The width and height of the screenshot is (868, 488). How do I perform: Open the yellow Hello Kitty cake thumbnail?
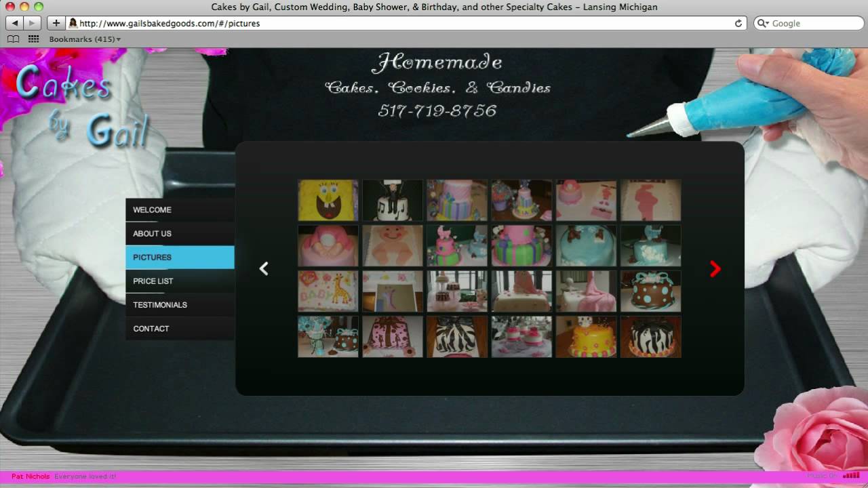587,337
